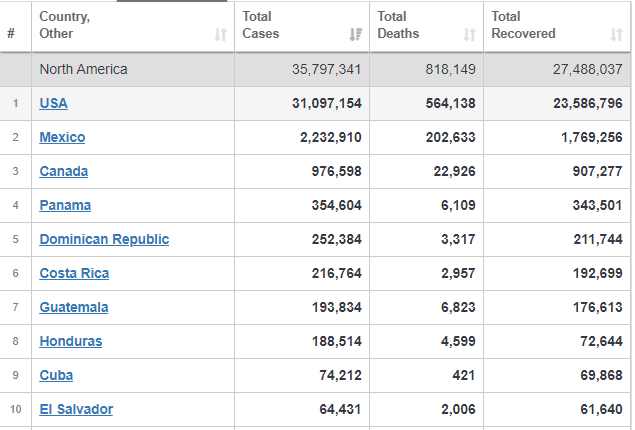The width and height of the screenshot is (635, 430).
Task: Select North America recovered 27,488,037
Action: pyautogui.click(x=588, y=69)
